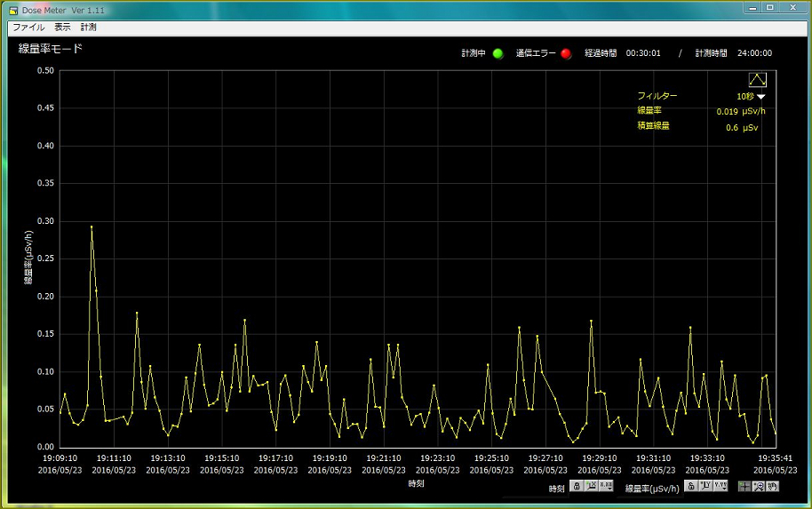Click the time axis autoscale X icon
812x509 pixels.
point(591,487)
